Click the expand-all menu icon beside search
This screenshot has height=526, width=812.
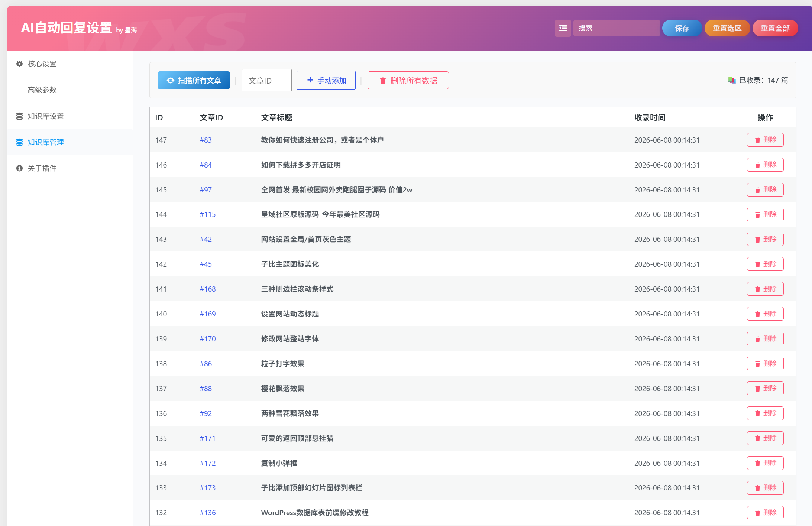563,28
